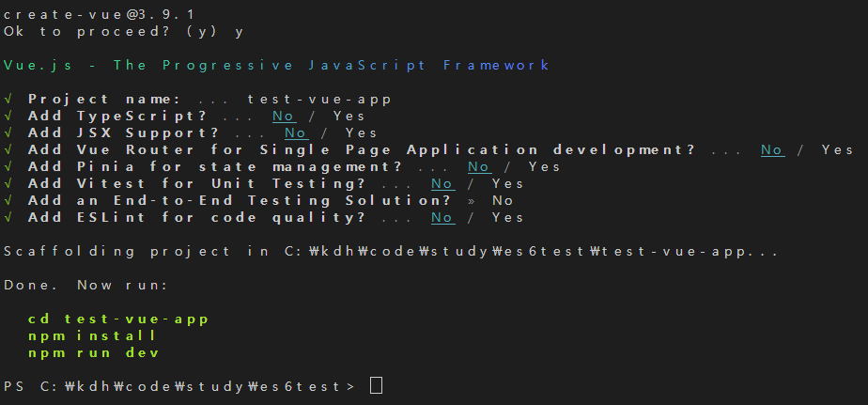Click the PowerShell prompt path at the bottom
Image resolution: width=868 pixels, height=405 pixels.
[178, 387]
